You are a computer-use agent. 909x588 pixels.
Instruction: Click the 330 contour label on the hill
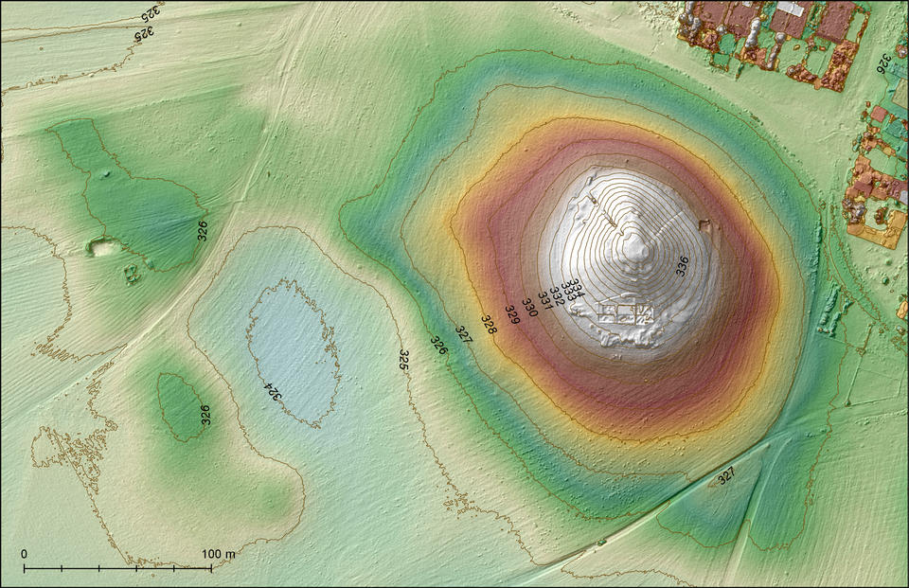coord(529,308)
